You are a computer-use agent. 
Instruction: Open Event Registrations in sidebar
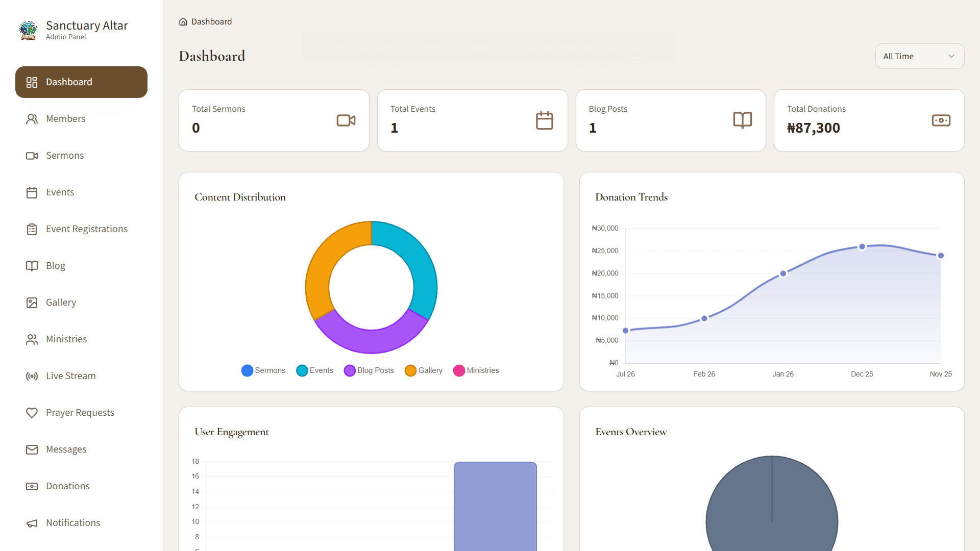pyautogui.click(x=82, y=229)
